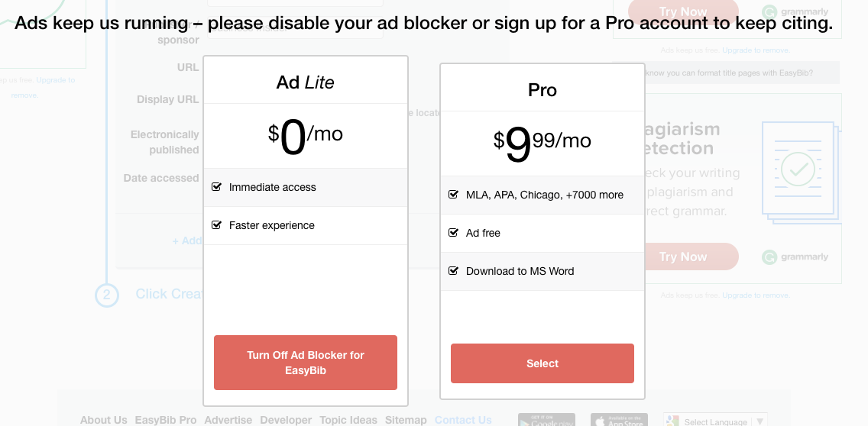Click the MLA, APA, Chicago checkmark icon
Image resolution: width=868 pixels, height=426 pixels.
(453, 195)
